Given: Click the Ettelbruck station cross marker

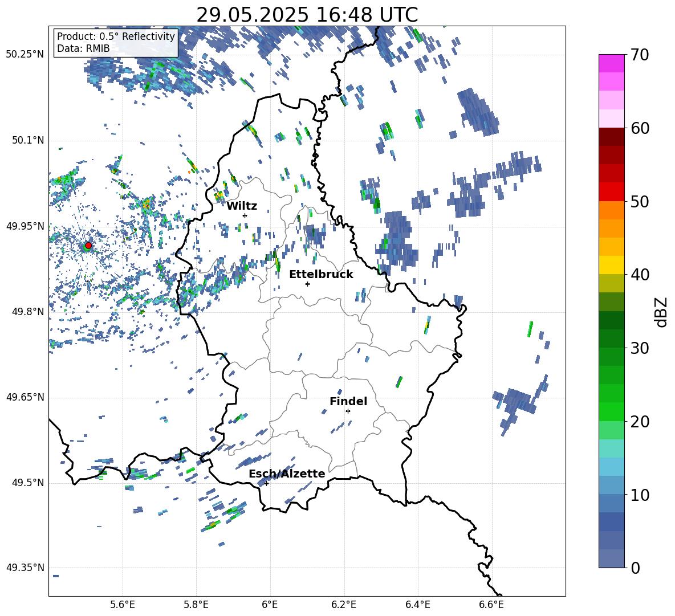Looking at the screenshot, I should click(307, 284).
